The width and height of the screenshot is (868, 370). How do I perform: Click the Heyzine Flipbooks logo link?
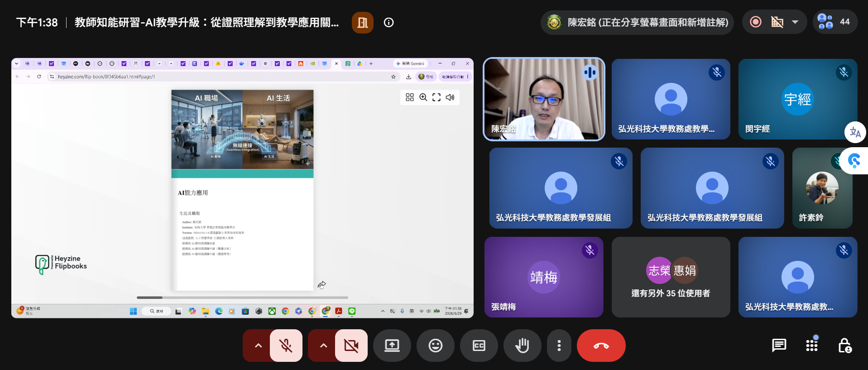tap(61, 264)
